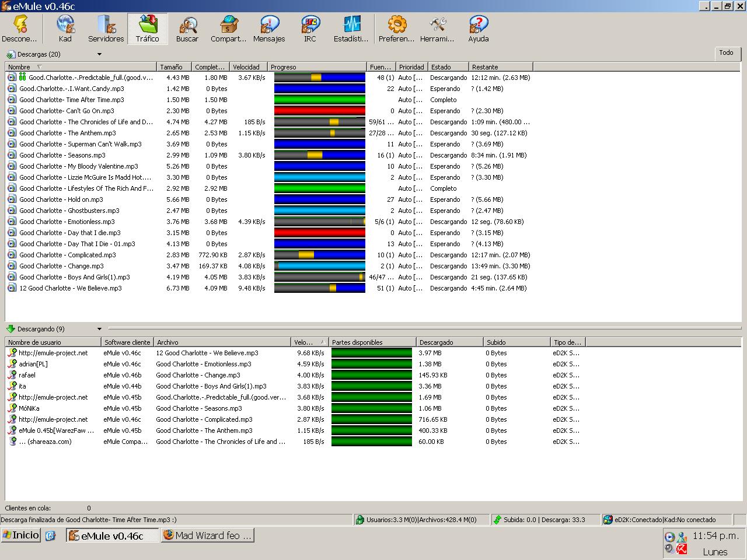Sort downloads by Progreso column
The image size is (747, 560).
(x=317, y=67)
